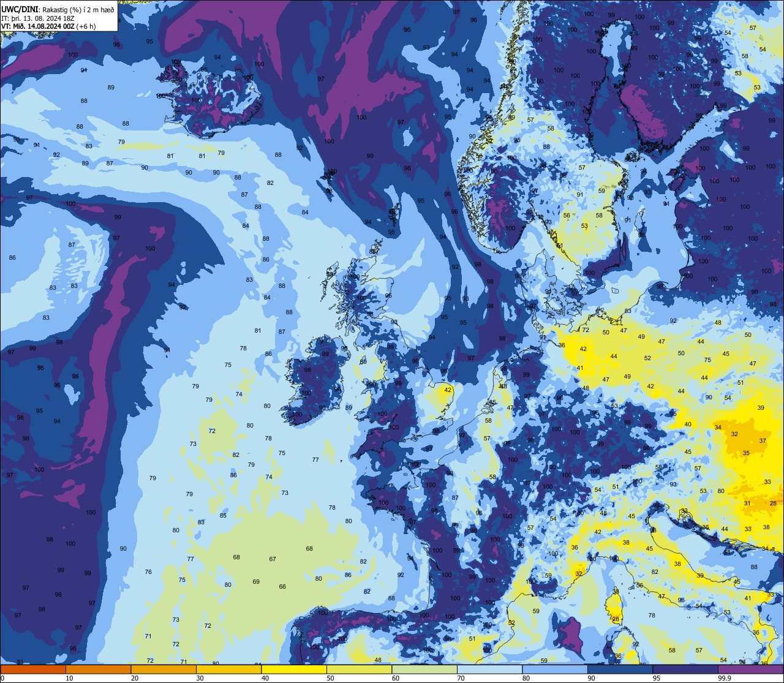Click the humidity value '37' in eastern Europe
The image size is (784, 683).
pyautogui.click(x=763, y=440)
